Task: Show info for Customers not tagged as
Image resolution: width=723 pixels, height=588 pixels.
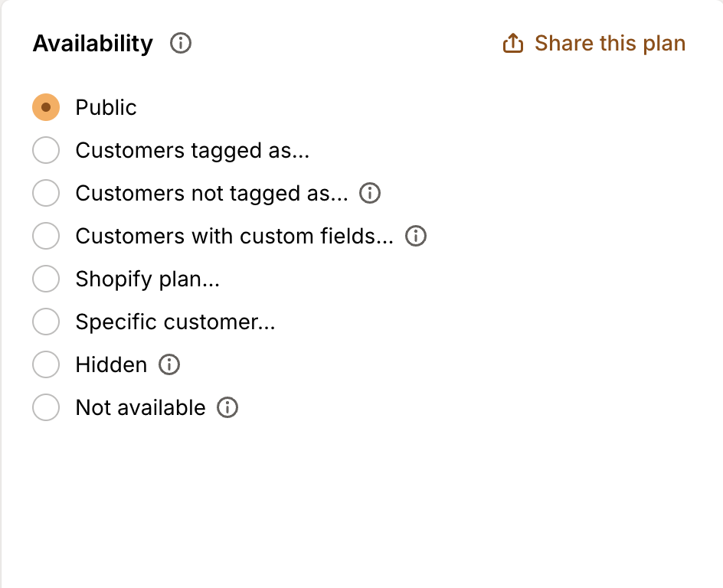Action: click(x=370, y=194)
